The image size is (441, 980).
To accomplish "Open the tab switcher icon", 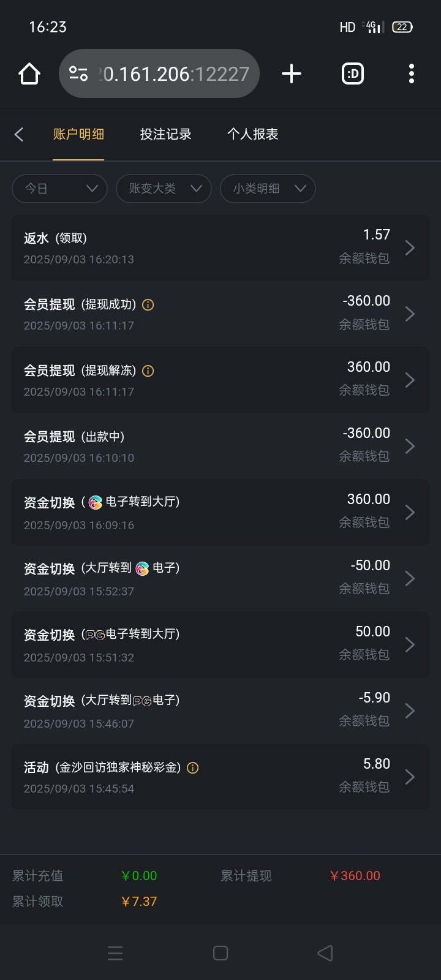I will click(352, 74).
